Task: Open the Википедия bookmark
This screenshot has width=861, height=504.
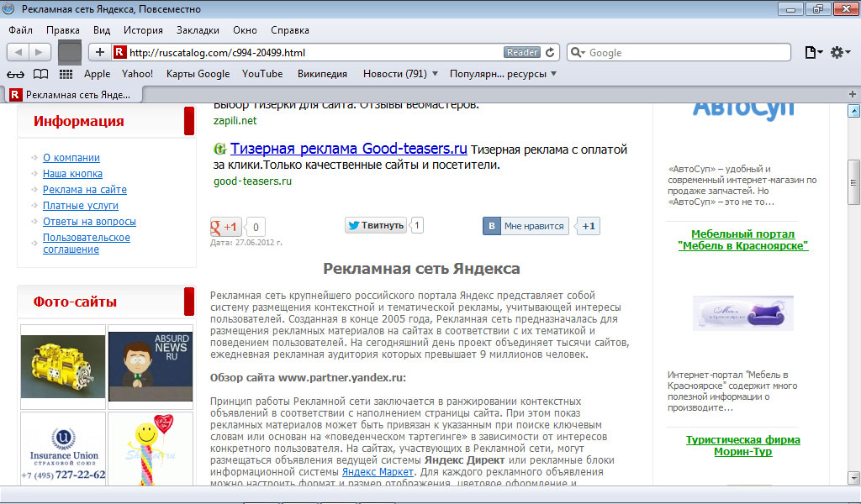Action: coord(322,73)
